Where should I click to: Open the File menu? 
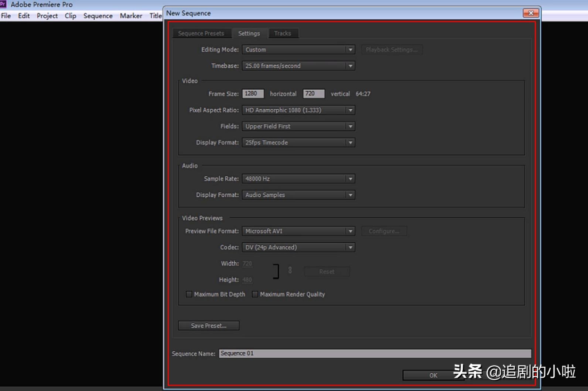coord(6,16)
